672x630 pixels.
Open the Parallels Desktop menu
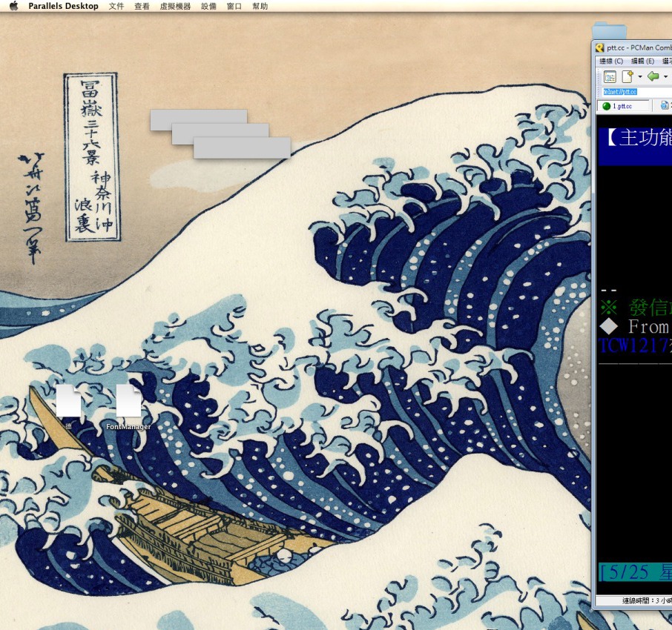[64, 6]
